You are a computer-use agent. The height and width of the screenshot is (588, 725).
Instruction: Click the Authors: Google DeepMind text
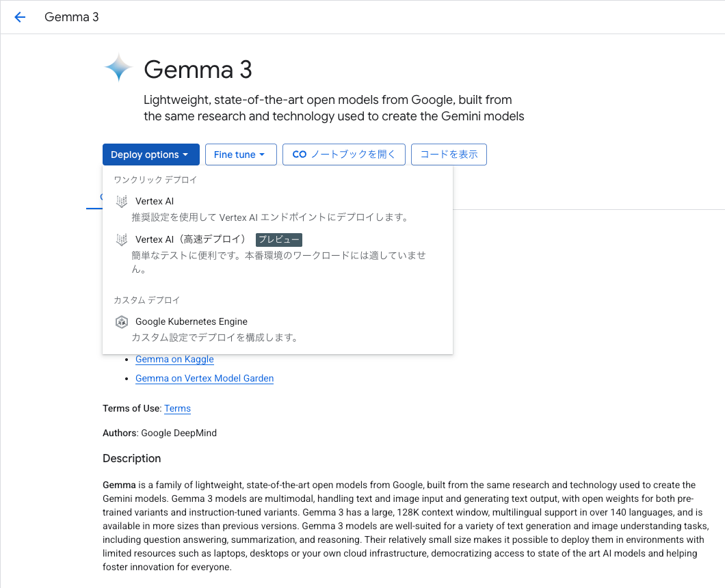click(159, 433)
